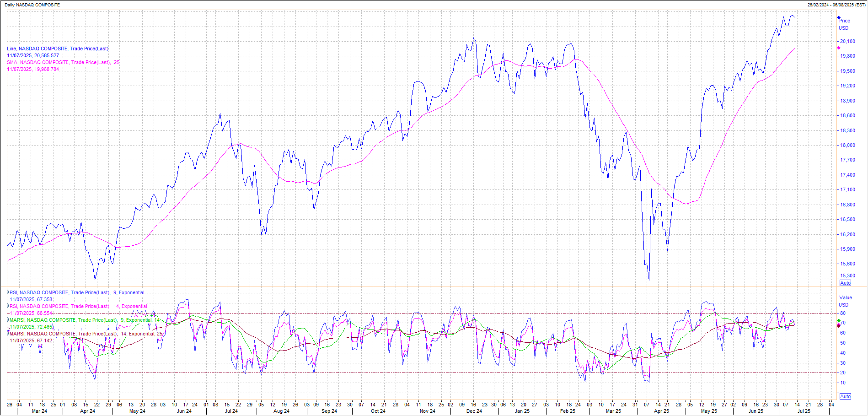The image size is (868, 416).
Task: Click the 80 level on the RSI axis
Action: pos(843,313)
